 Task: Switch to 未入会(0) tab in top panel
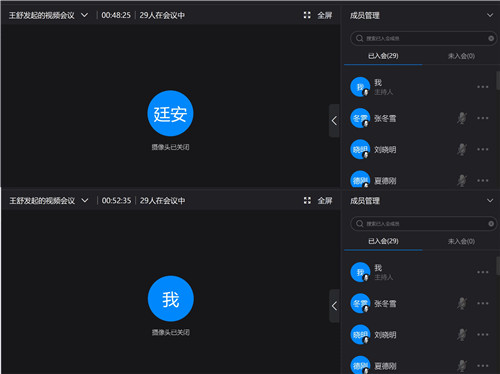pyautogui.click(x=461, y=56)
